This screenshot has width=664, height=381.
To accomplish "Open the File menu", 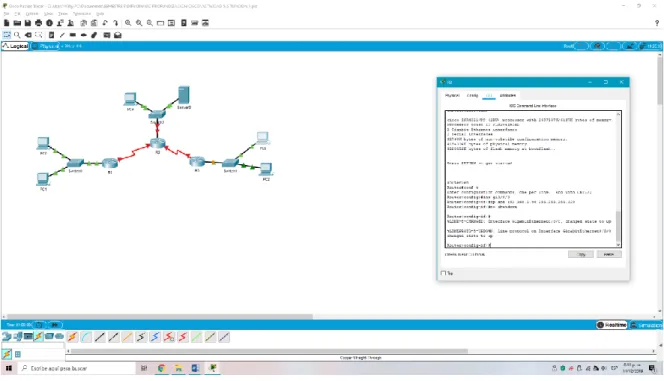I will 6,14.
